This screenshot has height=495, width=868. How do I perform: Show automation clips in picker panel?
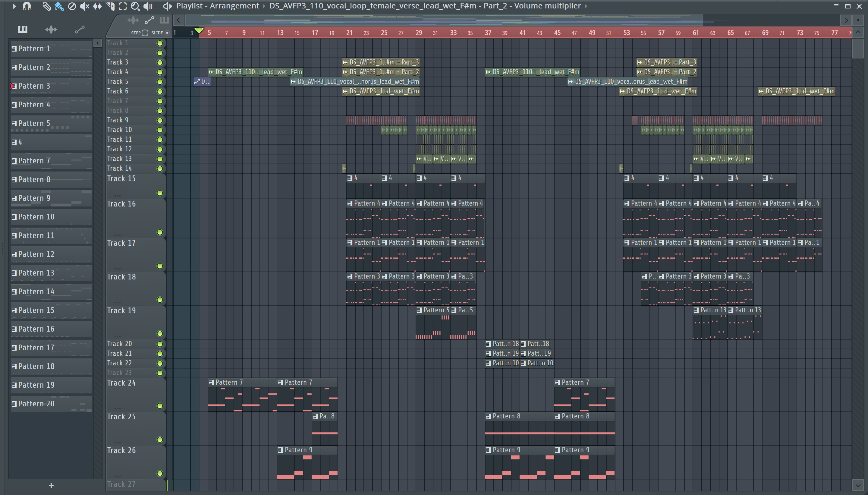(x=80, y=30)
